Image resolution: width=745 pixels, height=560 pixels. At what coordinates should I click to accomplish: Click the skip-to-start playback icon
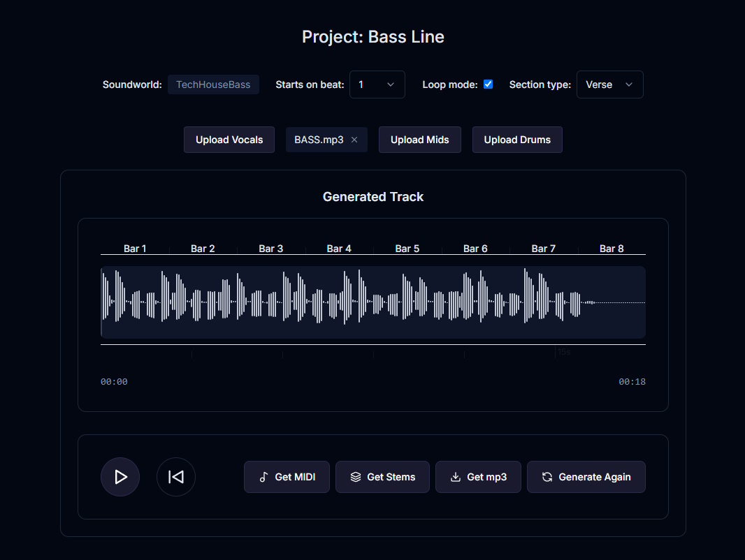coord(175,477)
